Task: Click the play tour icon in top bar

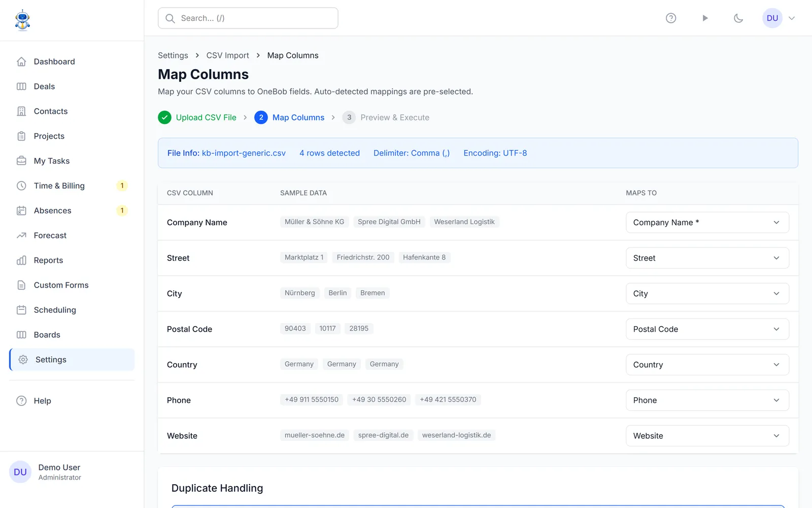Action: point(705,18)
